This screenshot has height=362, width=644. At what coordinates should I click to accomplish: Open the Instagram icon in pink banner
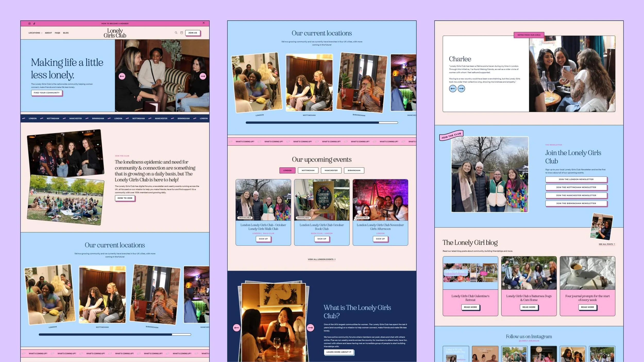point(29,23)
